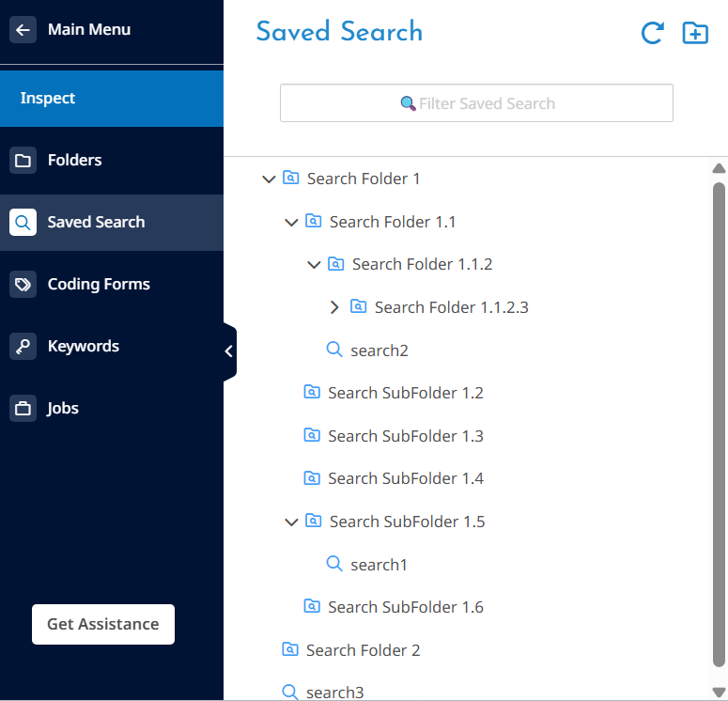Viewport: 728px width, 701px height.
Task: Open the Saved Search menu item
Action: (x=96, y=223)
